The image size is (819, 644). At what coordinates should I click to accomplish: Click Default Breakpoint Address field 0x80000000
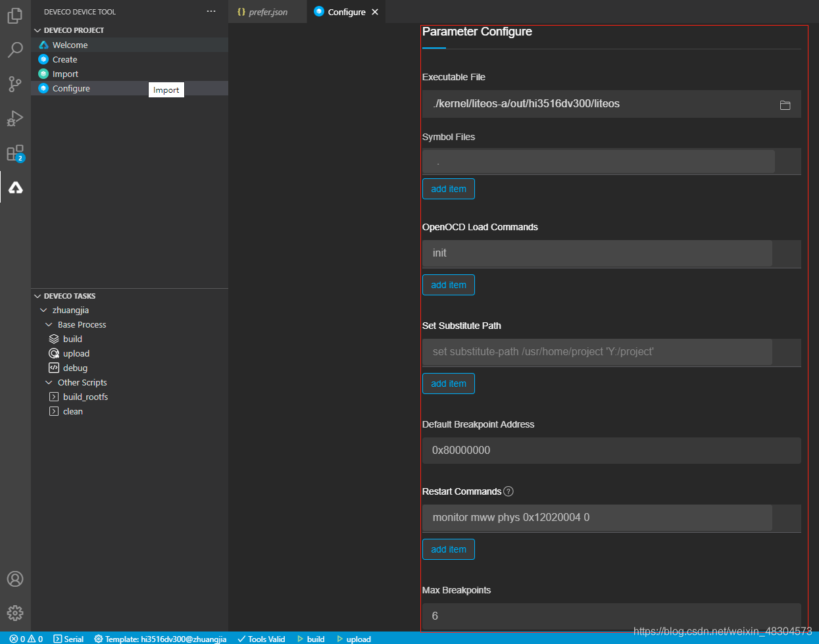(x=612, y=451)
